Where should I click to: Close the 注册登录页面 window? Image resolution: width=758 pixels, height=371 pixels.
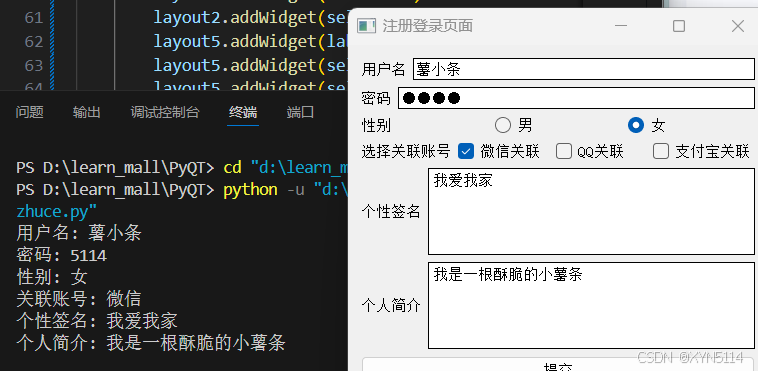pos(738,26)
